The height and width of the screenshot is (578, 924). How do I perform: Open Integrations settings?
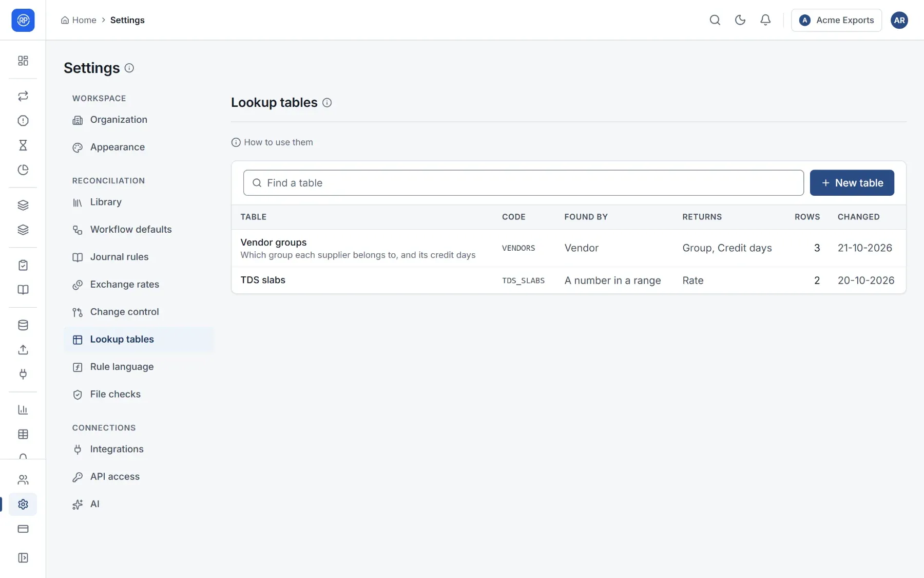[139, 450]
